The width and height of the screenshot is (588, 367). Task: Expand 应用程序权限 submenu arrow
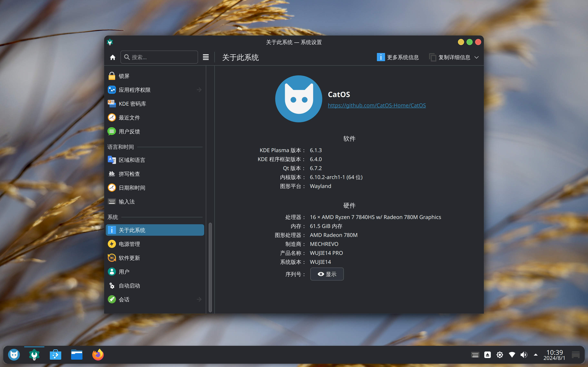pos(199,90)
